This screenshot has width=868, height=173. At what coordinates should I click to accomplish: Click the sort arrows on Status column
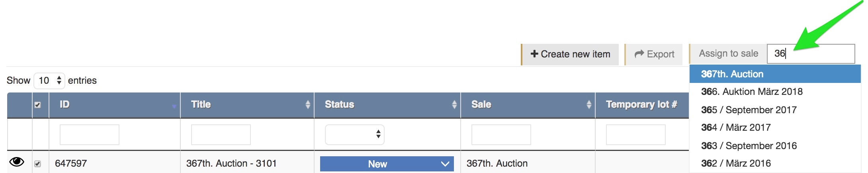[454, 104]
